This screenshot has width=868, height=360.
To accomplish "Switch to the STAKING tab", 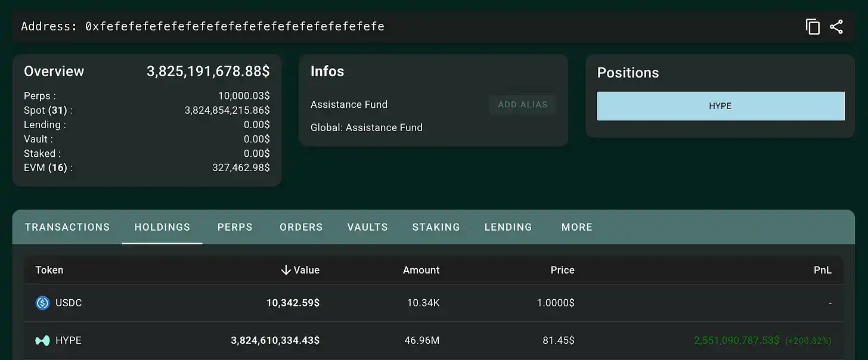I will point(436,227).
